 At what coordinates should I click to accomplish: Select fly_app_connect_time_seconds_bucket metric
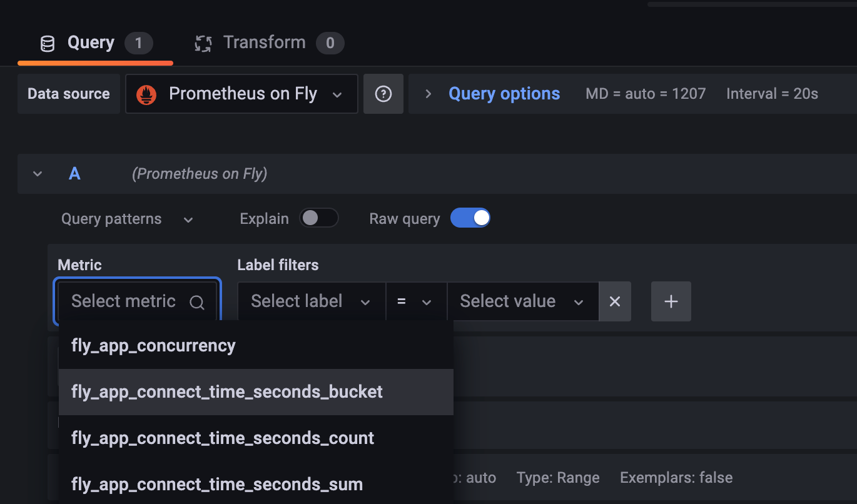[x=256, y=392]
